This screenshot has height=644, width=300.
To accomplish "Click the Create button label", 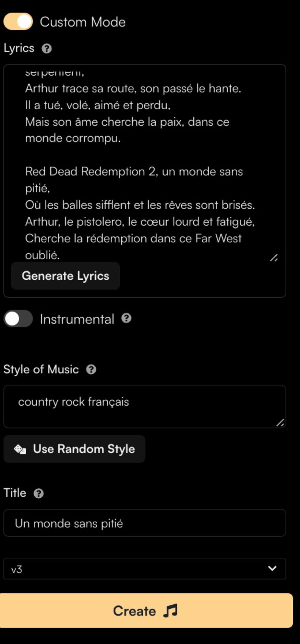I will [134, 611].
